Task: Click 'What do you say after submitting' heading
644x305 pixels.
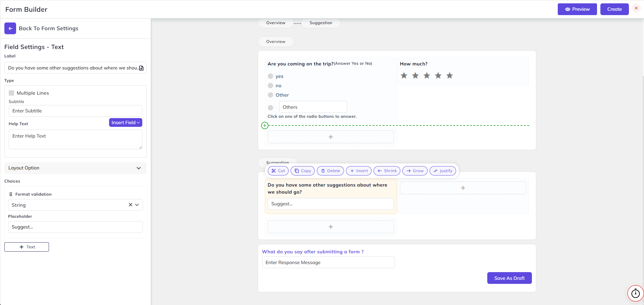Action: 313,252
